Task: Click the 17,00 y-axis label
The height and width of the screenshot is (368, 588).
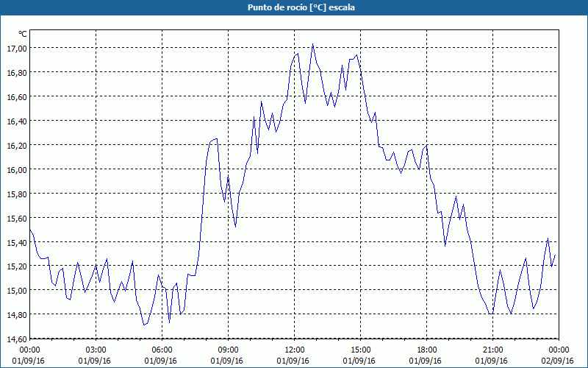Action: coord(17,48)
